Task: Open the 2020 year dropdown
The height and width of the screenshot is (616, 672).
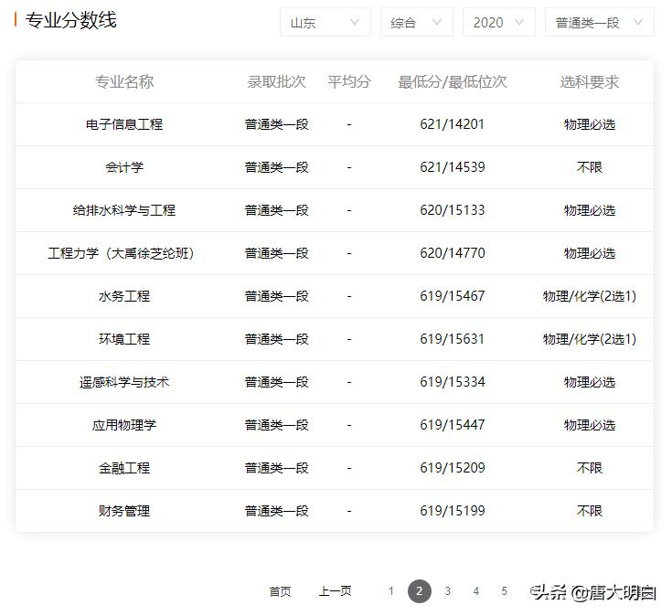Action: click(499, 22)
